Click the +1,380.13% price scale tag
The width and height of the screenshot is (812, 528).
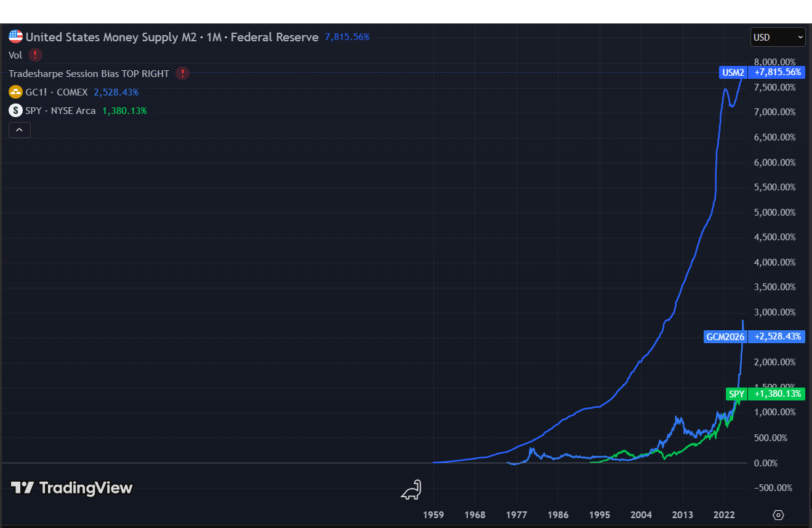tap(778, 394)
